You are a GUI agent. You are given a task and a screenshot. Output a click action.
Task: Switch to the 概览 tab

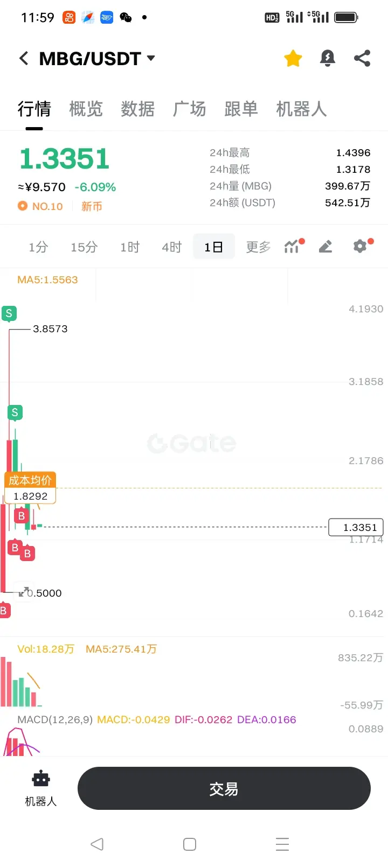(x=86, y=109)
